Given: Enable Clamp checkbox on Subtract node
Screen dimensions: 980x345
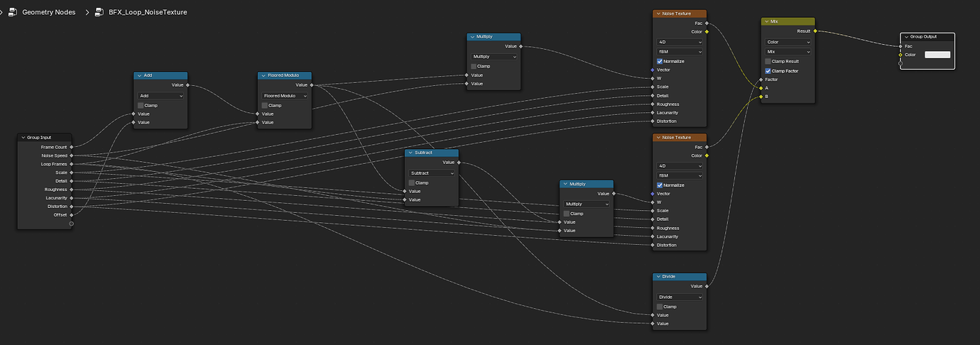Looking at the screenshot, I should pos(412,182).
